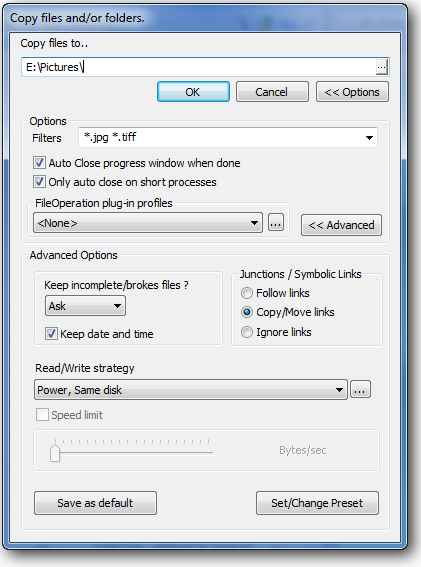Toggle Keep date and time checkbox

[51, 333]
